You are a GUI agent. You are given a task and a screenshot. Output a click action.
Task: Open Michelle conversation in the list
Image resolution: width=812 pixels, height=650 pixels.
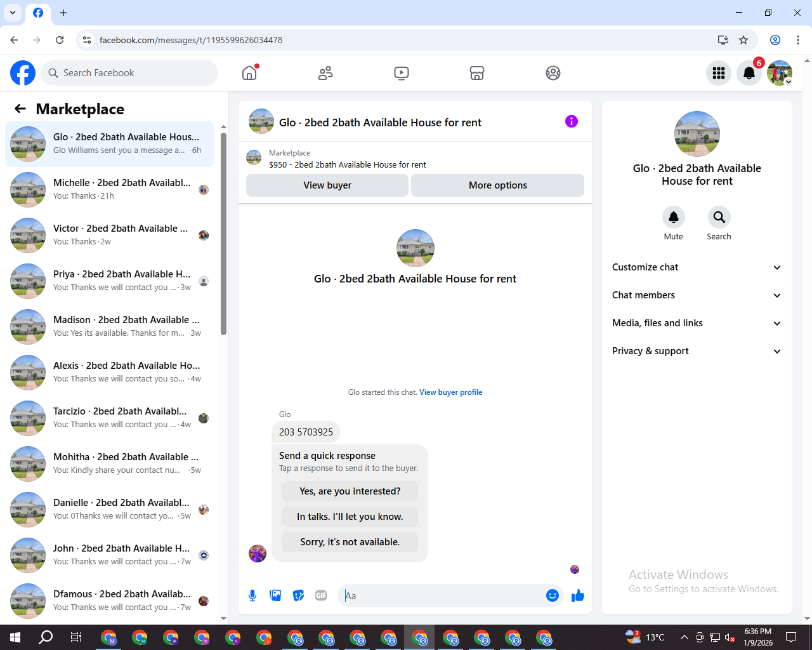point(110,190)
